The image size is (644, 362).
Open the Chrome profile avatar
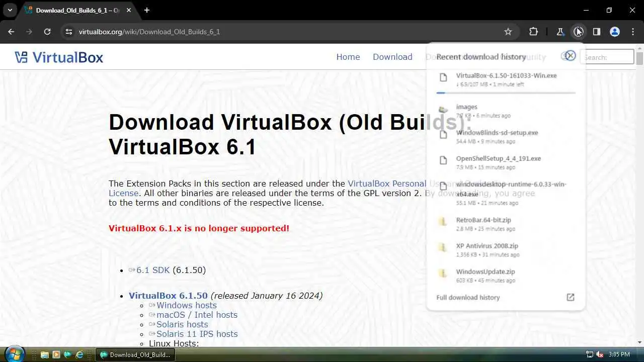click(x=614, y=32)
